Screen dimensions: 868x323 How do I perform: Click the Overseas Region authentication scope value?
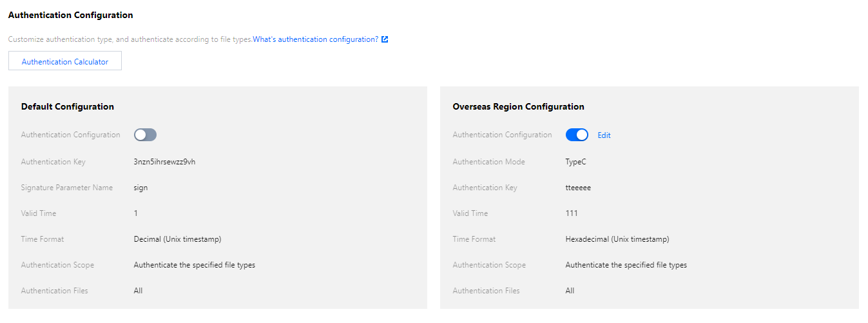(x=626, y=265)
